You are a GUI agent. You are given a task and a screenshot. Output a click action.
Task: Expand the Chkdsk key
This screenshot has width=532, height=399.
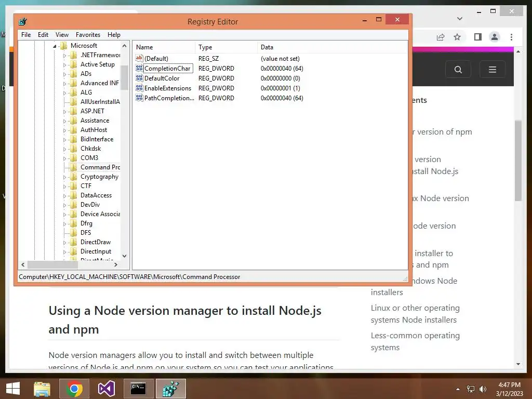click(64, 149)
